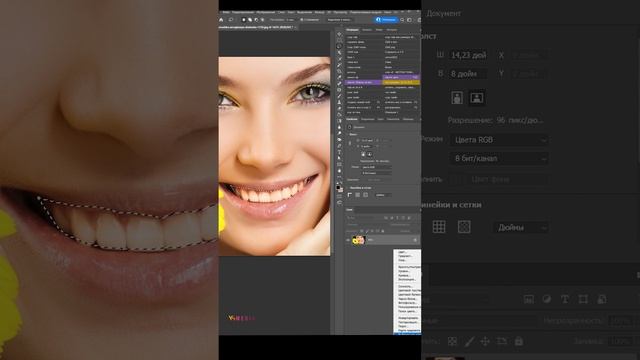The height and width of the screenshot is (360, 640).
Task: Open the 'Подключаемые модули' menu
Action: 367,13
